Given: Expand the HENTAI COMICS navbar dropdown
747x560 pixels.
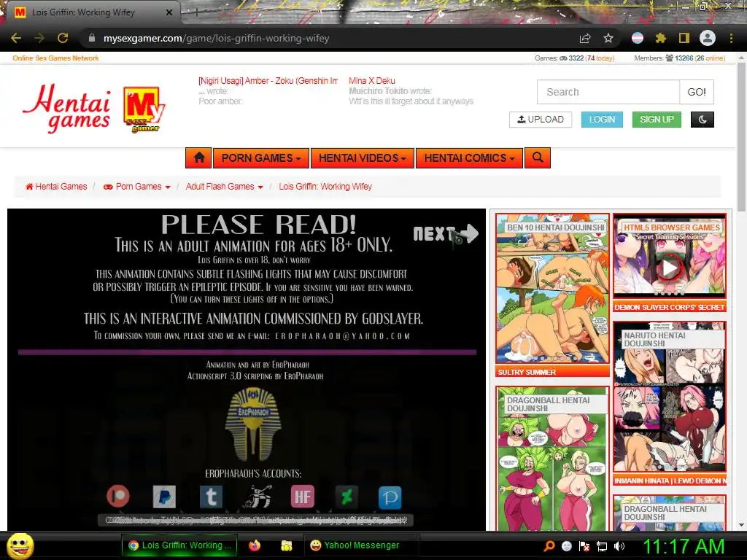Looking at the screenshot, I should pyautogui.click(x=469, y=157).
